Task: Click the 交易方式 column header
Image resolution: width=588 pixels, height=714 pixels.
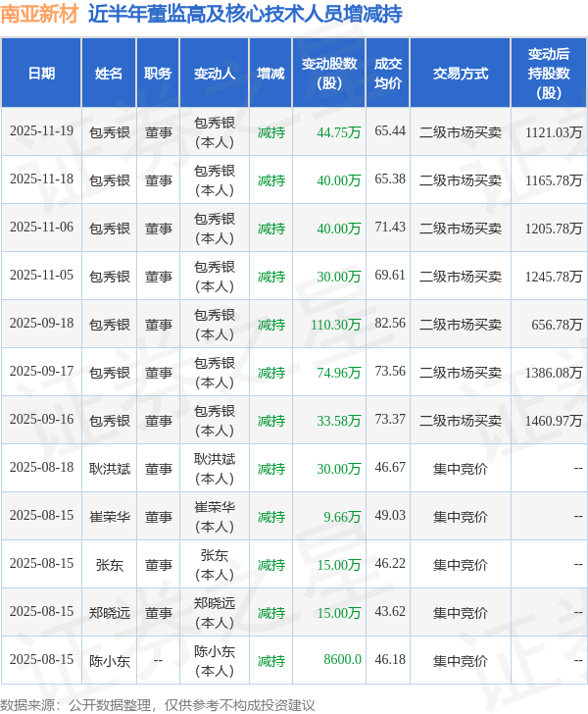Action: (x=461, y=73)
